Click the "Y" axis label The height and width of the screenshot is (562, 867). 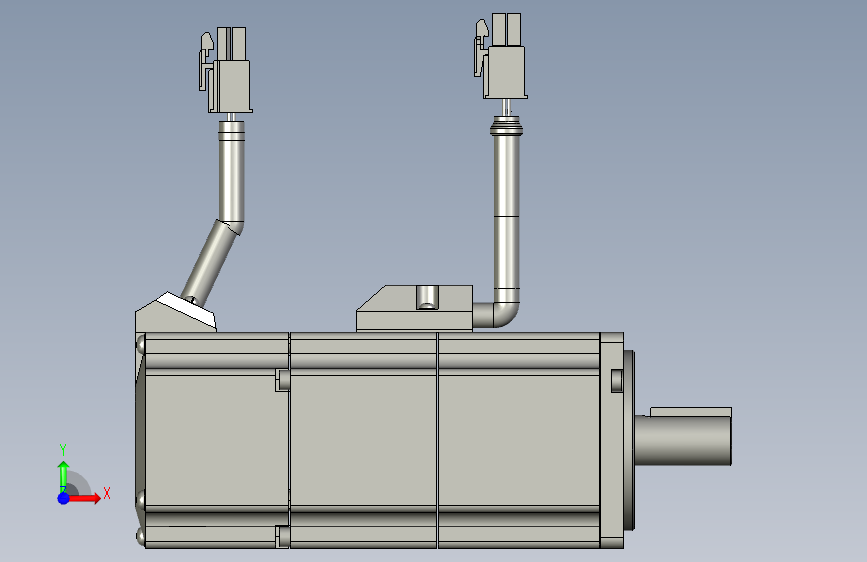click(63, 450)
